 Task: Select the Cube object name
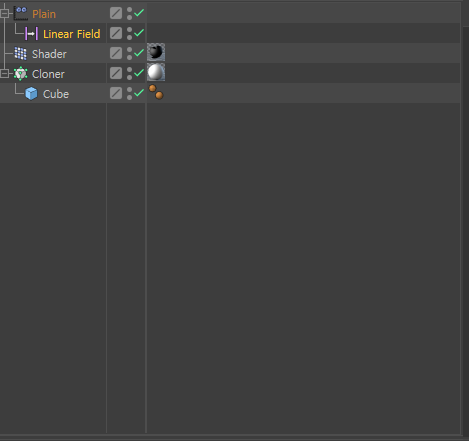(x=56, y=94)
